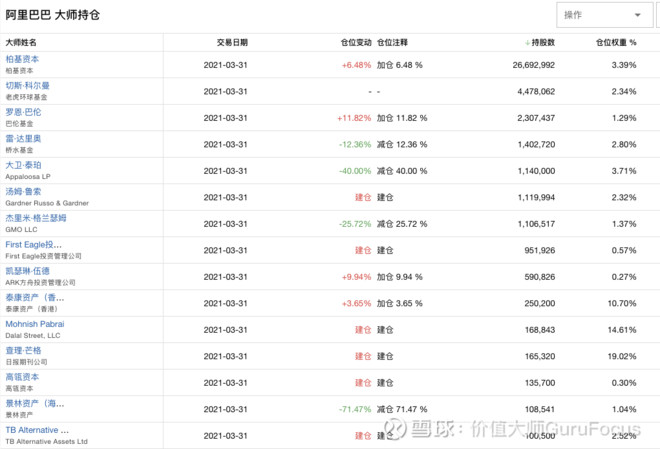Select the 165,320 shares cell
Viewport: 660px width, 449px height.
coord(540,357)
